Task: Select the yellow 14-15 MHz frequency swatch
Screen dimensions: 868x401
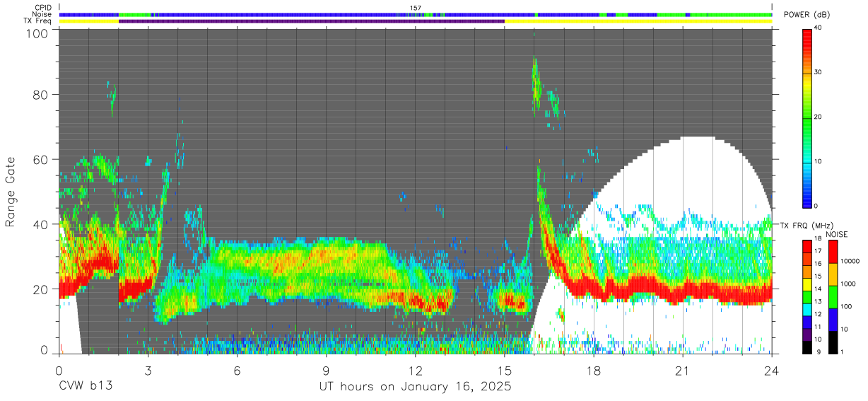Action: tap(807, 284)
